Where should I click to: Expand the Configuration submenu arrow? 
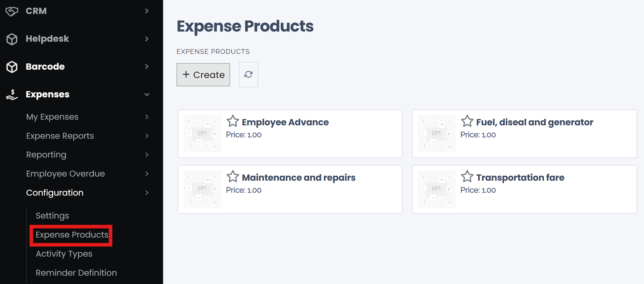(x=147, y=193)
